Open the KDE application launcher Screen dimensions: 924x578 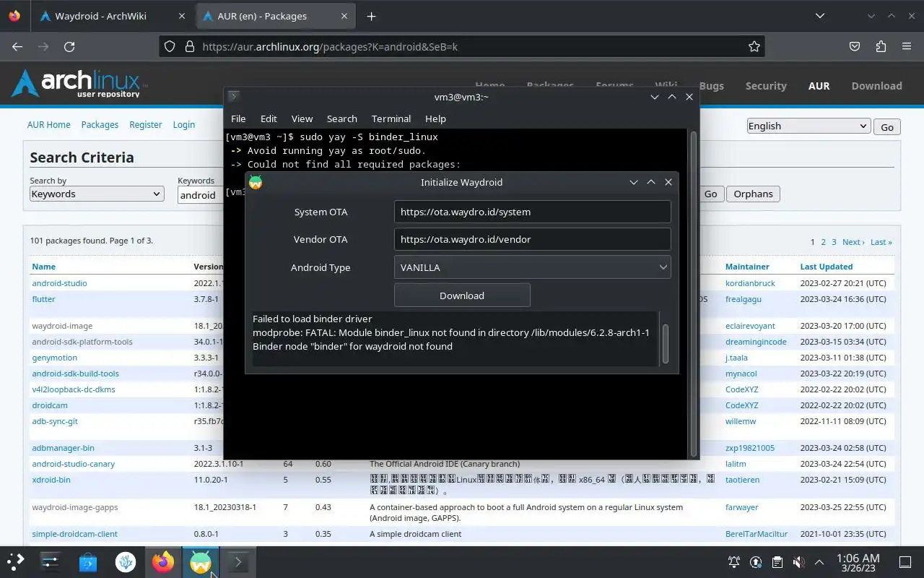[x=15, y=561]
